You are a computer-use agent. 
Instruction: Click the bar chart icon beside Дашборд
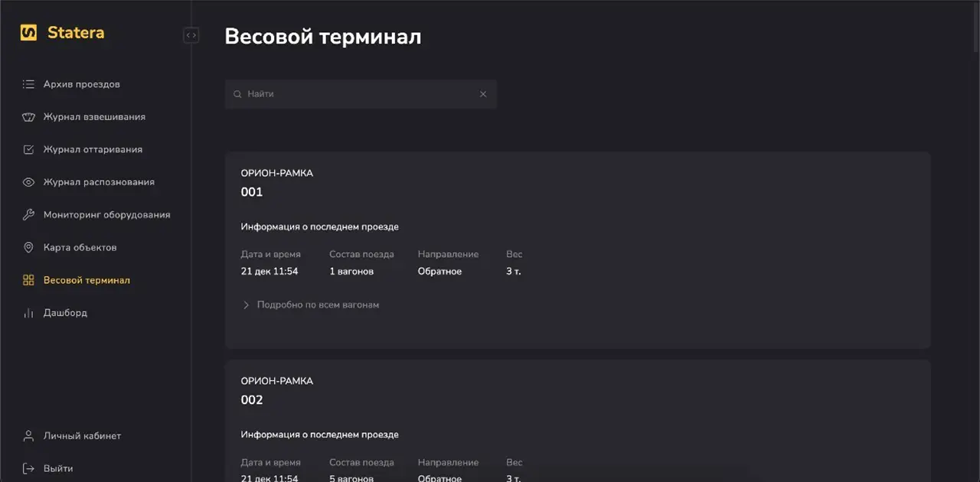28,312
